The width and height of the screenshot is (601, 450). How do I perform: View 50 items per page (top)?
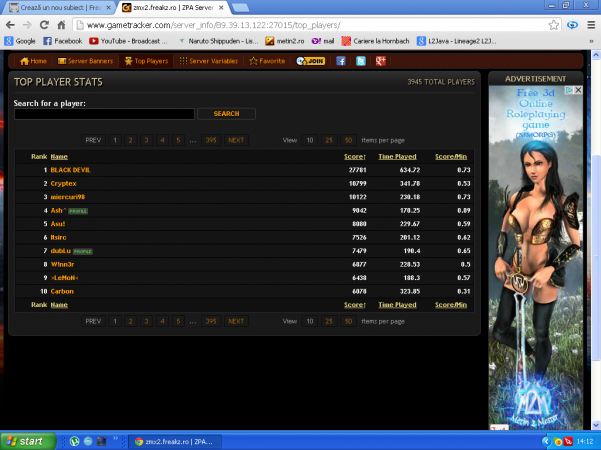[x=348, y=140]
